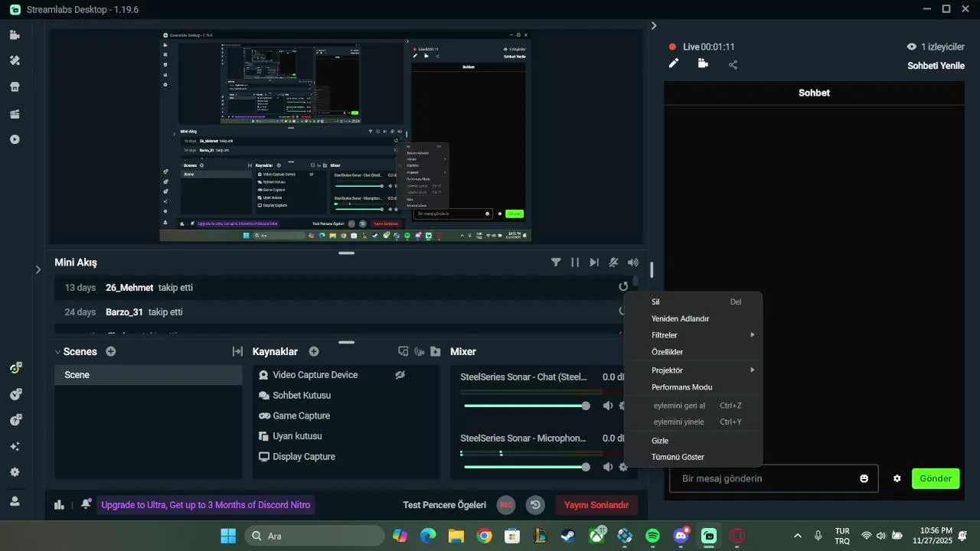Toggle the replay buffer button
Viewport: 980px width, 551px height.
pyautogui.click(x=535, y=504)
